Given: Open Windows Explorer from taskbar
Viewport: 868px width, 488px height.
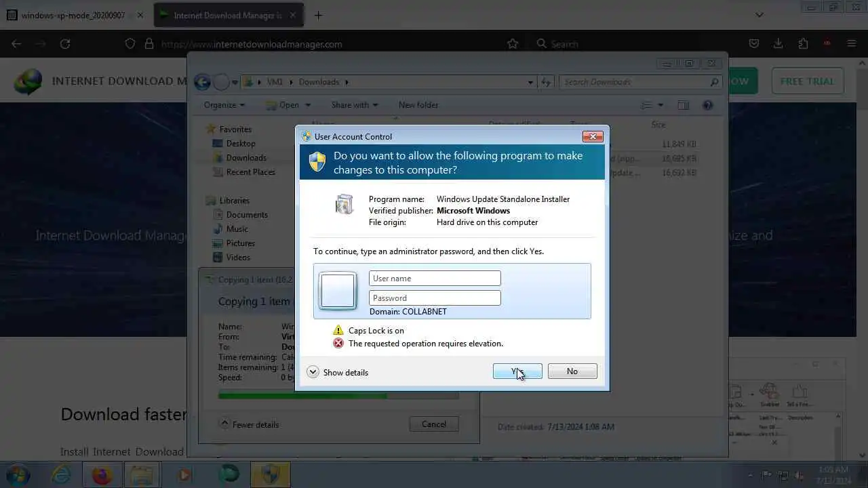Looking at the screenshot, I should pyautogui.click(x=142, y=474).
